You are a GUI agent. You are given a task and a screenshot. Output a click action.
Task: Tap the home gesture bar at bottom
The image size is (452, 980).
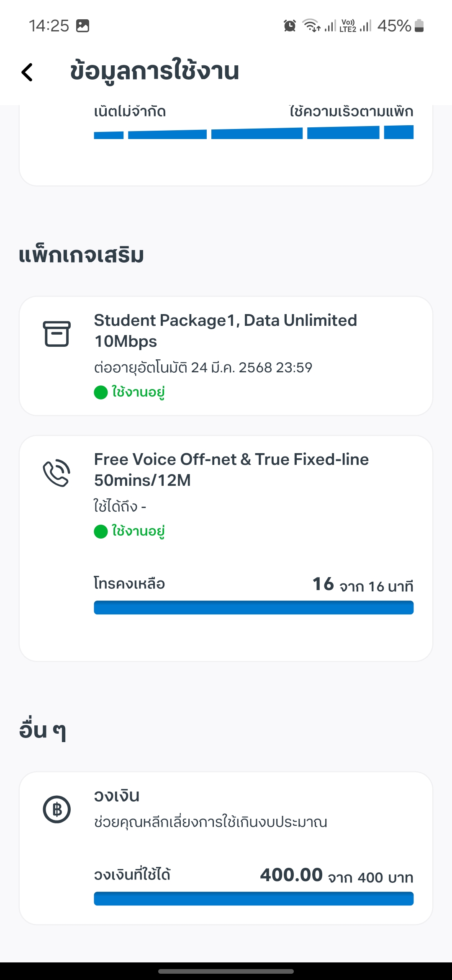click(226, 971)
